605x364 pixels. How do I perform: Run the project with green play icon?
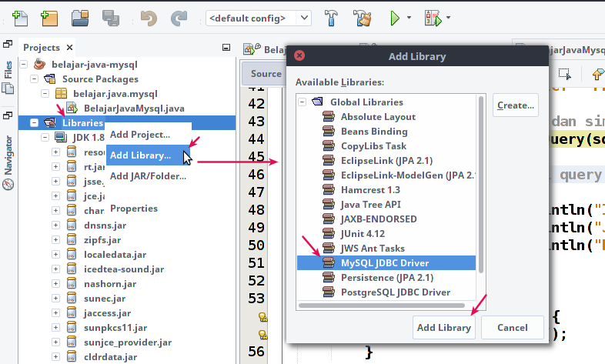click(x=395, y=18)
